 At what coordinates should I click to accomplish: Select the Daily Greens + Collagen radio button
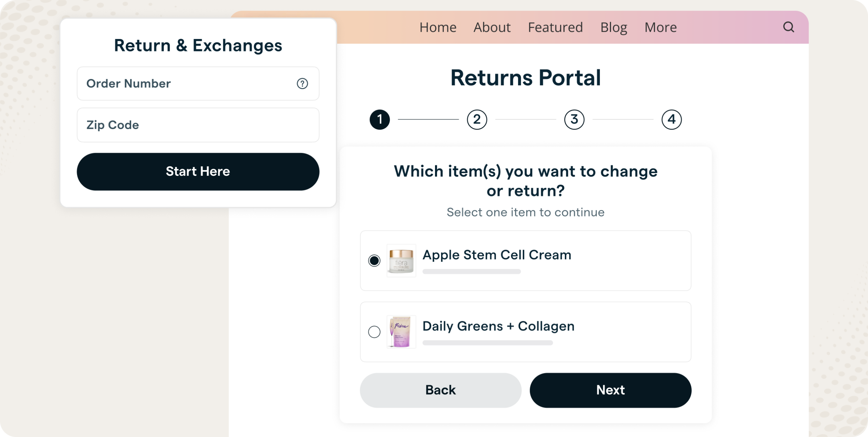(x=374, y=332)
